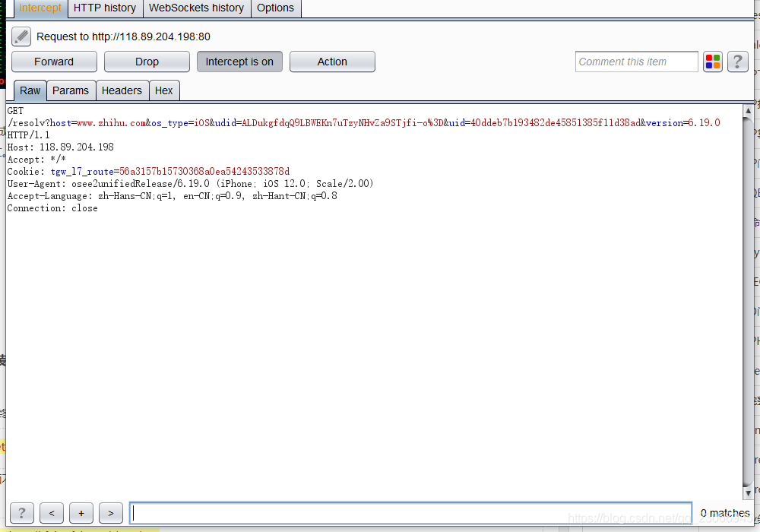
Task: Focus the Comment this item field
Action: (636, 62)
